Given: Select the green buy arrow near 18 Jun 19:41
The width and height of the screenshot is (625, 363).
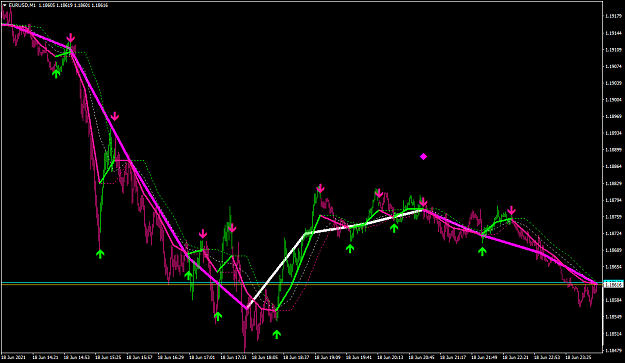Looking at the screenshot, I should click(350, 249).
